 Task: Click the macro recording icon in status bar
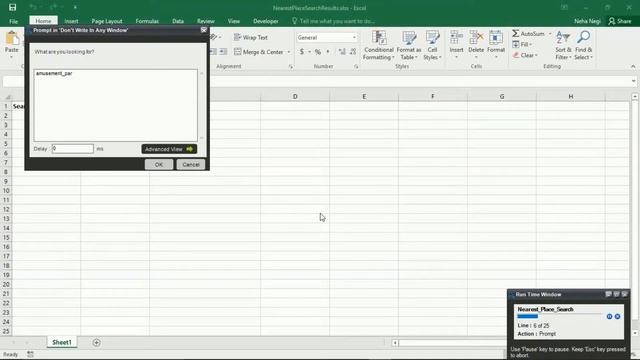pyautogui.click(x=30, y=354)
